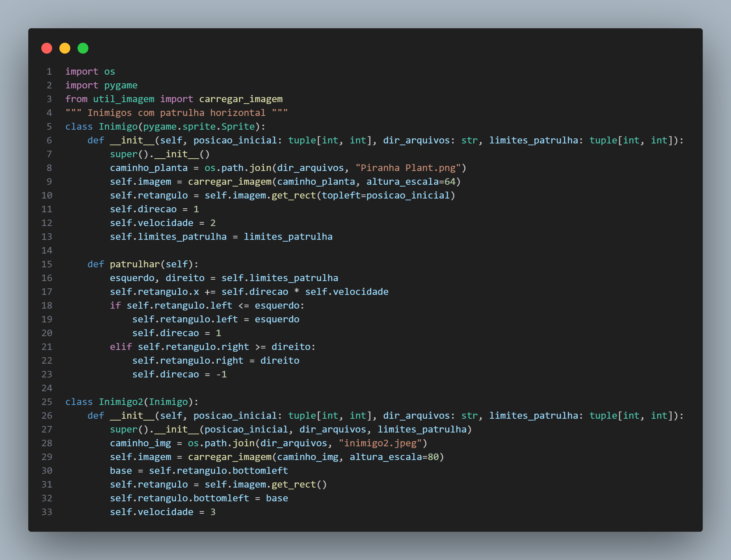731x560 pixels.
Task: Click the 'Piranha Plant.png' string literal
Action: click(408, 168)
